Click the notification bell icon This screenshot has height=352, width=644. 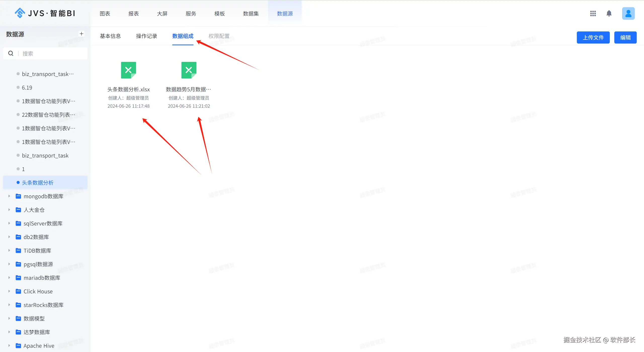[609, 13]
